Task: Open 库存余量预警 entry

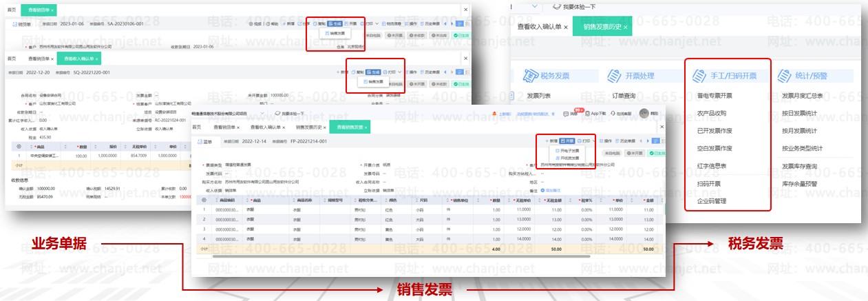Action: pos(799,184)
